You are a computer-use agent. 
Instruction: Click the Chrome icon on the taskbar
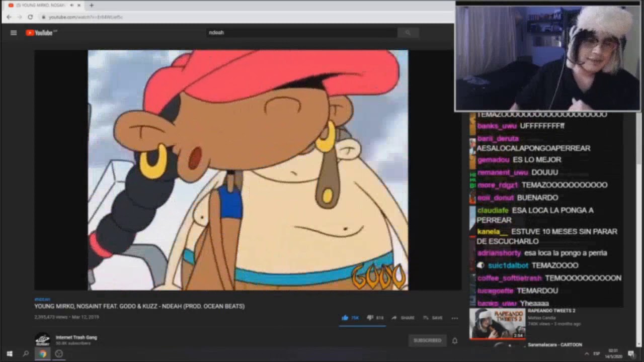[43, 354]
